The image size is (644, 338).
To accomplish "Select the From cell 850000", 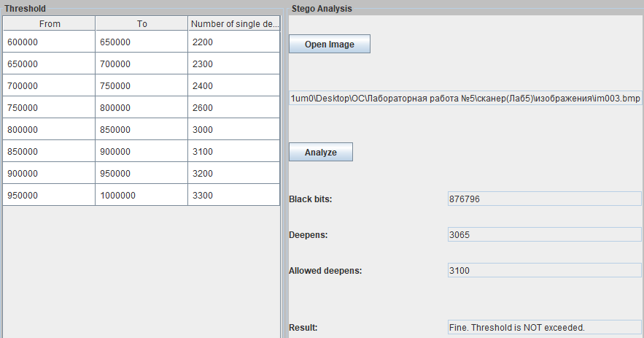I will (49, 151).
